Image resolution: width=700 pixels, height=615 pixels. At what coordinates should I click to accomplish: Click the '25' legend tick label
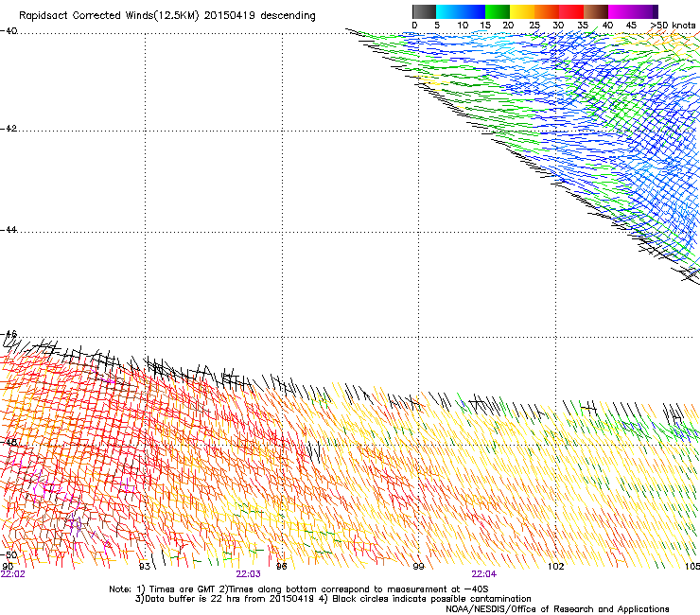[534, 26]
